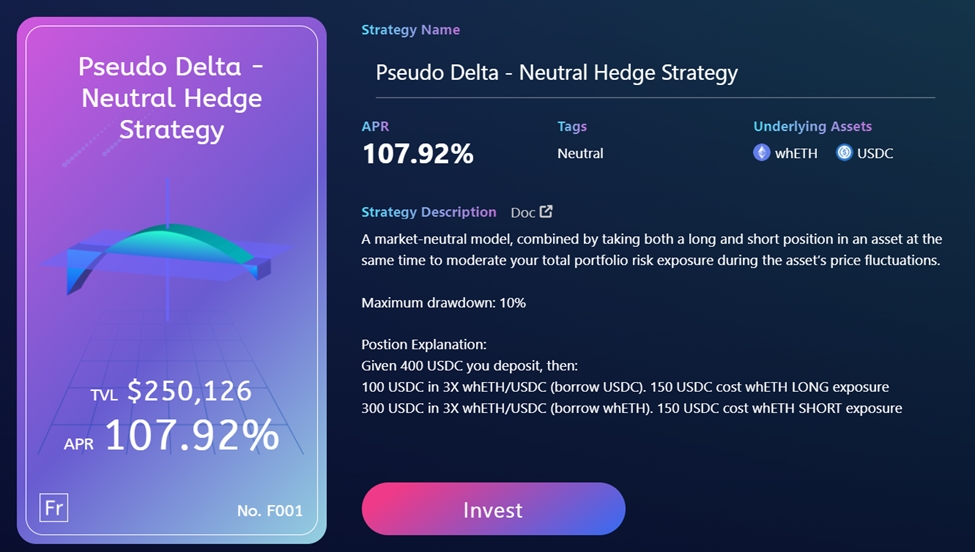975x552 pixels.
Task: Open the external link icon beside Doc
Action: [546, 212]
